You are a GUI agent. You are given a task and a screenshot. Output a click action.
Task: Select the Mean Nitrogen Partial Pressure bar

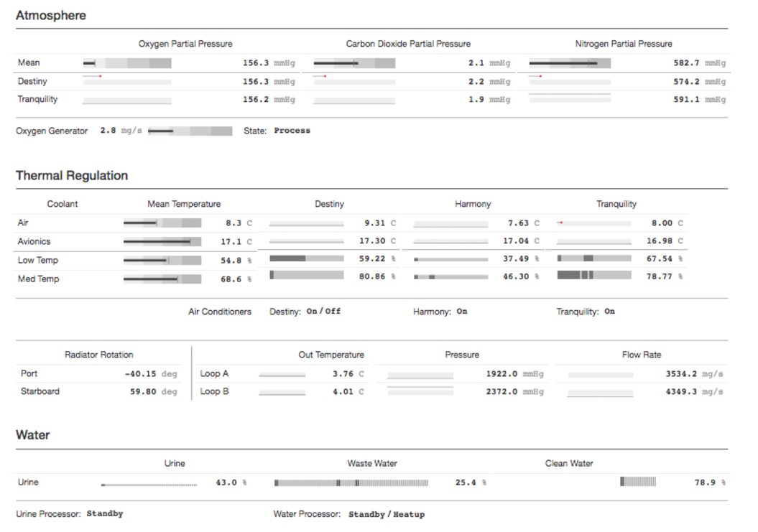pos(570,63)
